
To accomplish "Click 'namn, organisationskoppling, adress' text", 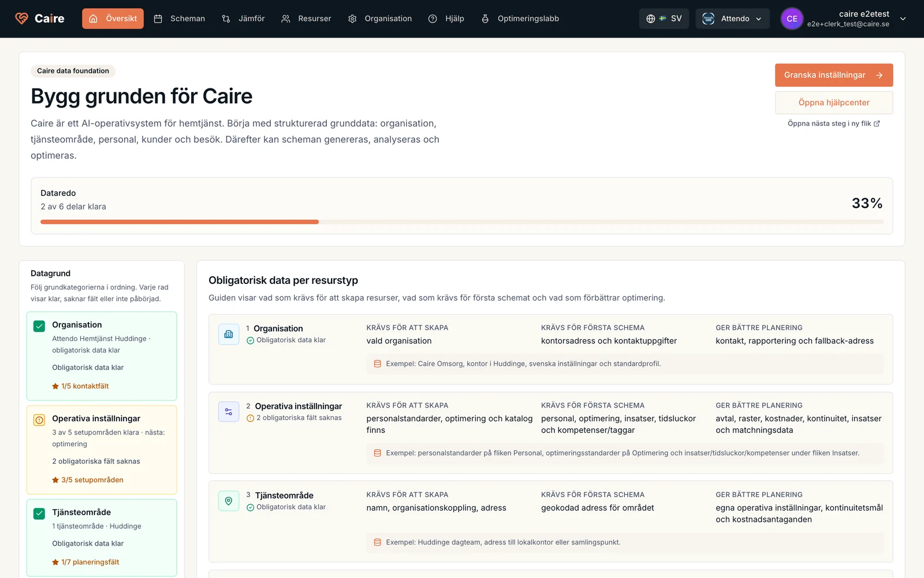I will [x=437, y=508].
